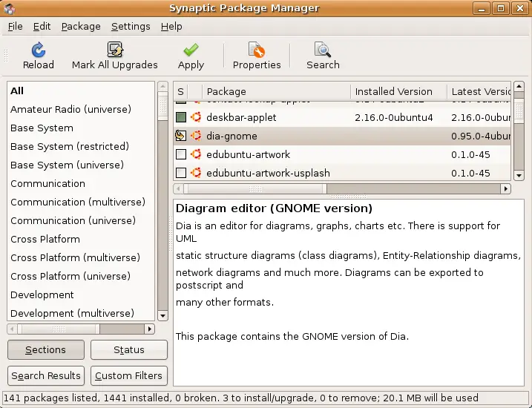This screenshot has height=408, width=532.
Task: Toggle the edubuntu-artwork-usplash status checkbox
Action: point(181,173)
